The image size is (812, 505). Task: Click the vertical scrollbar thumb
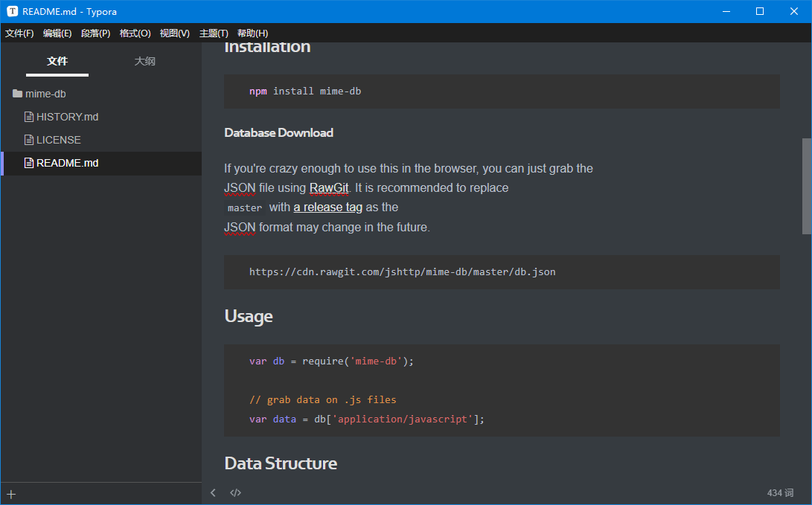[x=806, y=186]
